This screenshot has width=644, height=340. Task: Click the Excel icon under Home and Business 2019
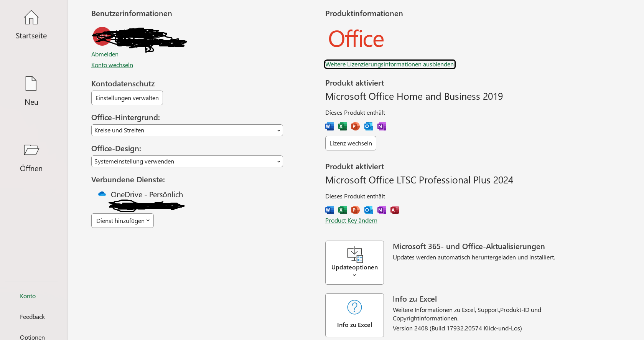(343, 126)
